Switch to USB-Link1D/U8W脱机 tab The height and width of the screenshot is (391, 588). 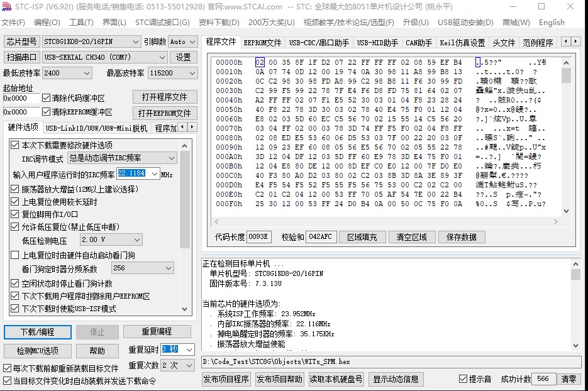[96, 129]
